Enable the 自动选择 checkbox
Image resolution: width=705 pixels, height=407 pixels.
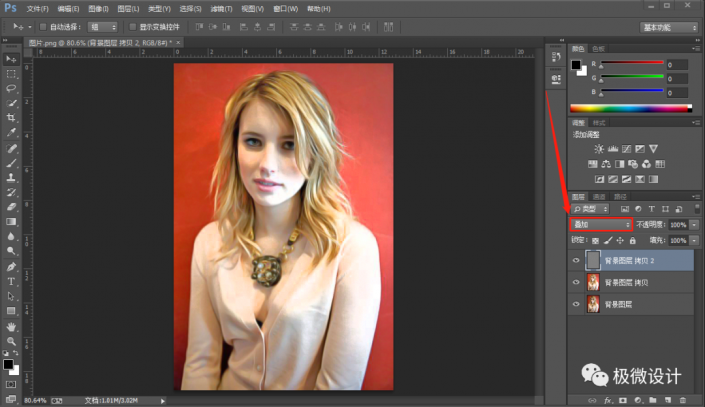pos(44,27)
